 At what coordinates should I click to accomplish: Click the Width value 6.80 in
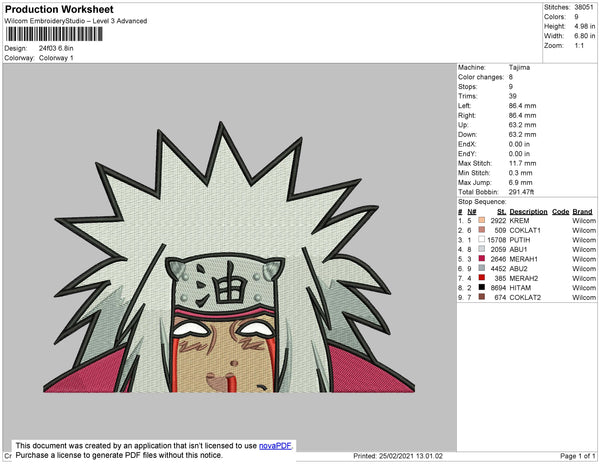coord(584,36)
